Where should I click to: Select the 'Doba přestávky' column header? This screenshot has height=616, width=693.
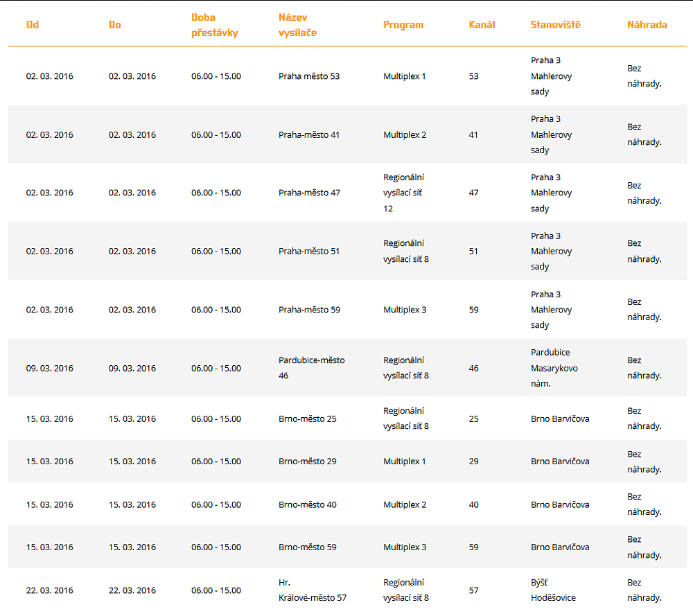tap(214, 25)
